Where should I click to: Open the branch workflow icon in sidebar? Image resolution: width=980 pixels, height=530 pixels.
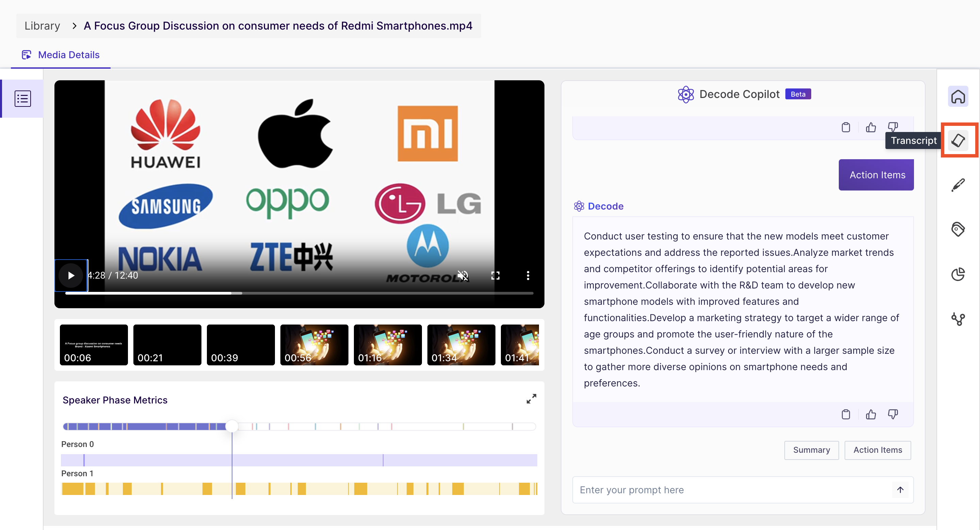point(958,319)
